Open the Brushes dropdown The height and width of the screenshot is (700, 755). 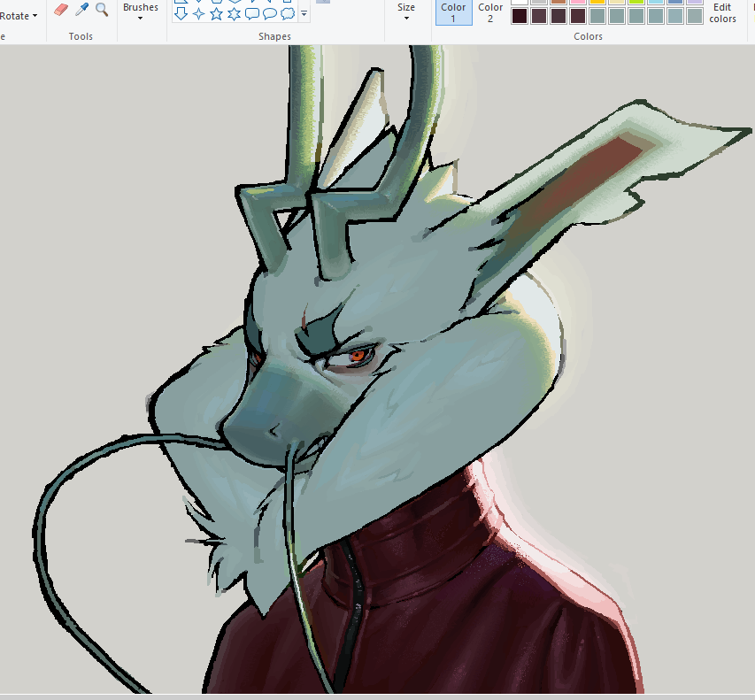[140, 12]
